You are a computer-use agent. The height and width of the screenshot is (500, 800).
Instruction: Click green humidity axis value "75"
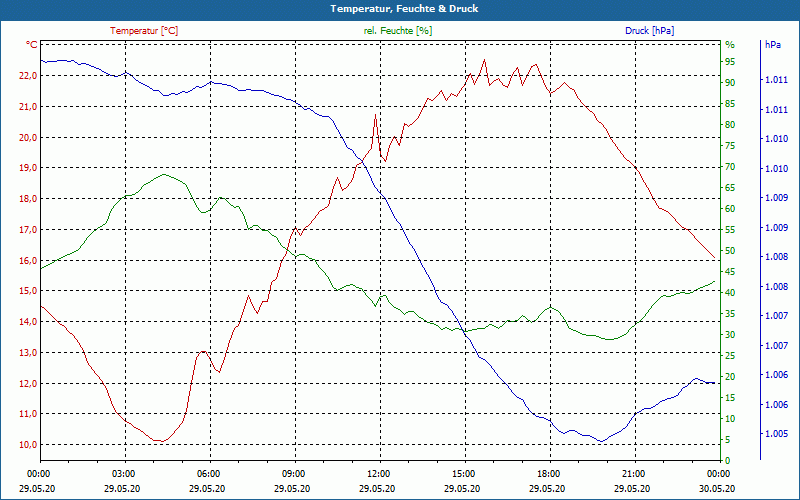click(730, 146)
